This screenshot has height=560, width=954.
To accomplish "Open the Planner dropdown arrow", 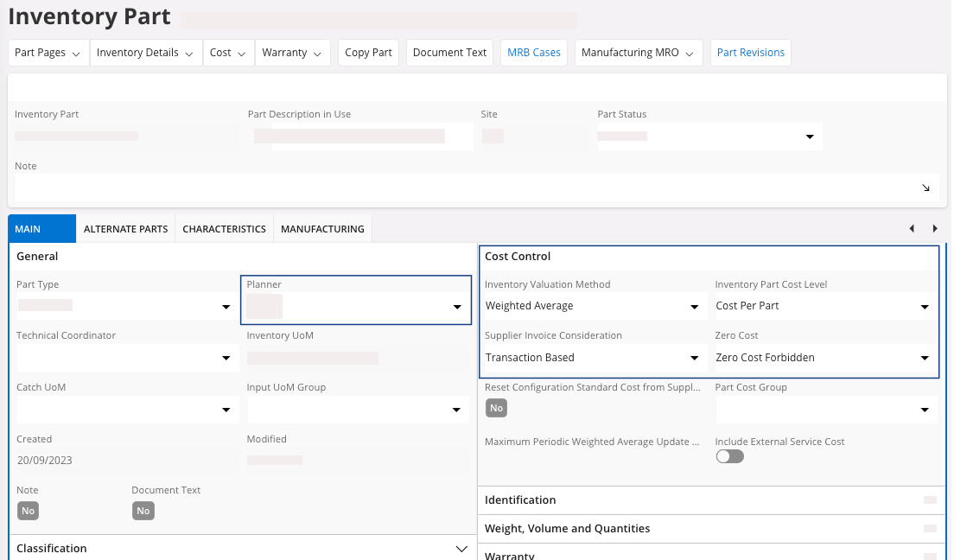I will point(457,307).
